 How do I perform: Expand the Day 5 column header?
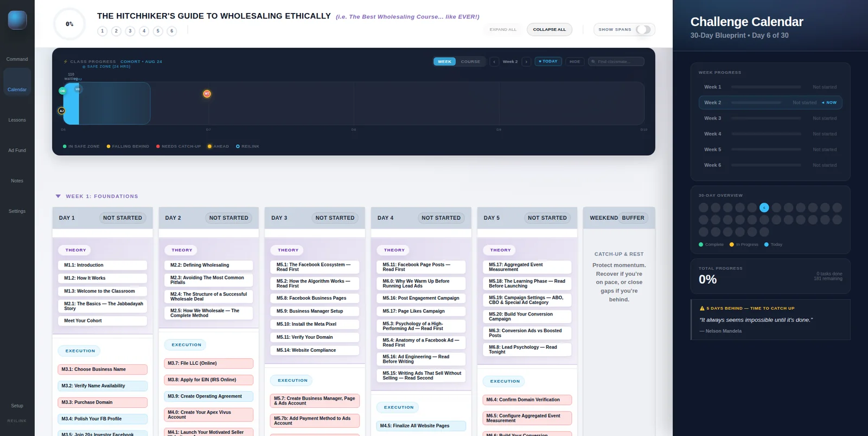click(x=527, y=218)
